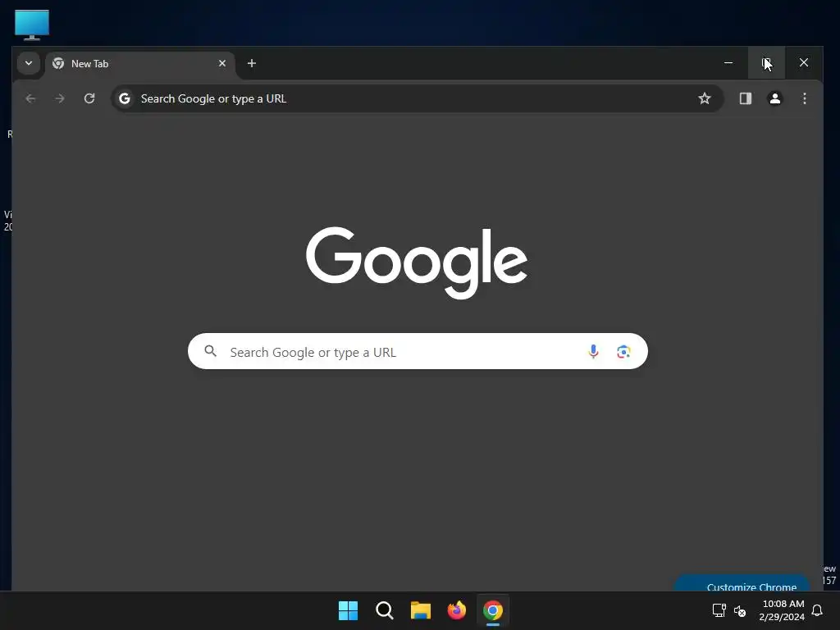
Task: Open the Windows Start menu
Action: (x=348, y=610)
